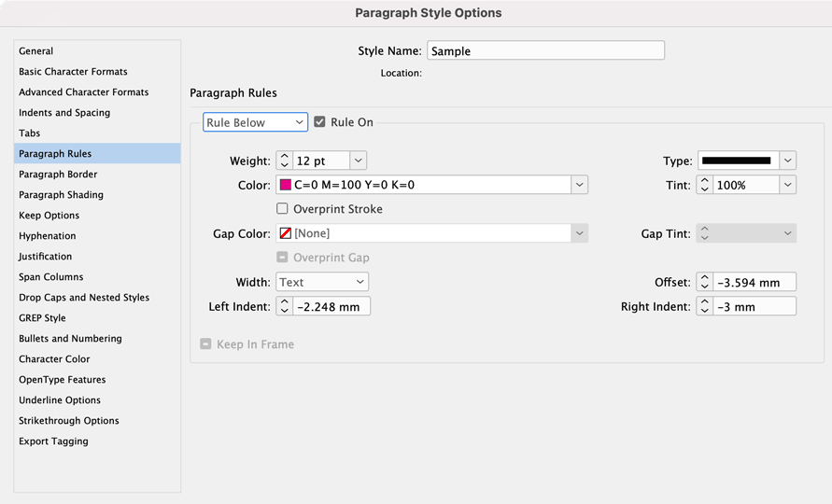Click the Offset value field

tap(754, 282)
